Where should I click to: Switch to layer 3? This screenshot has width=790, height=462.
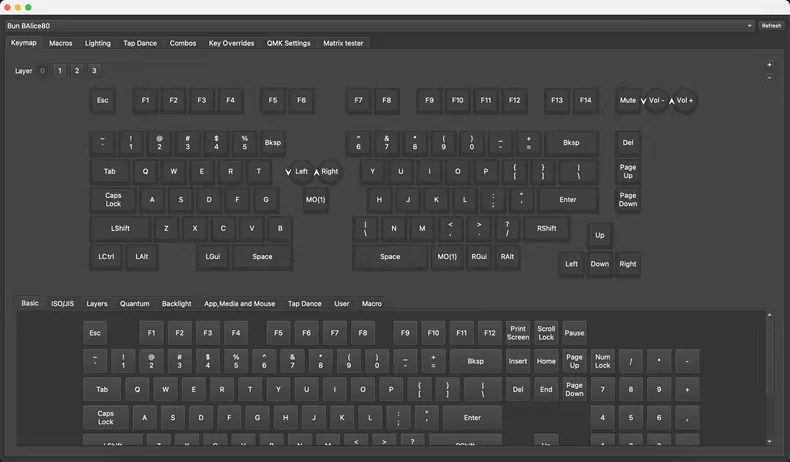point(94,71)
